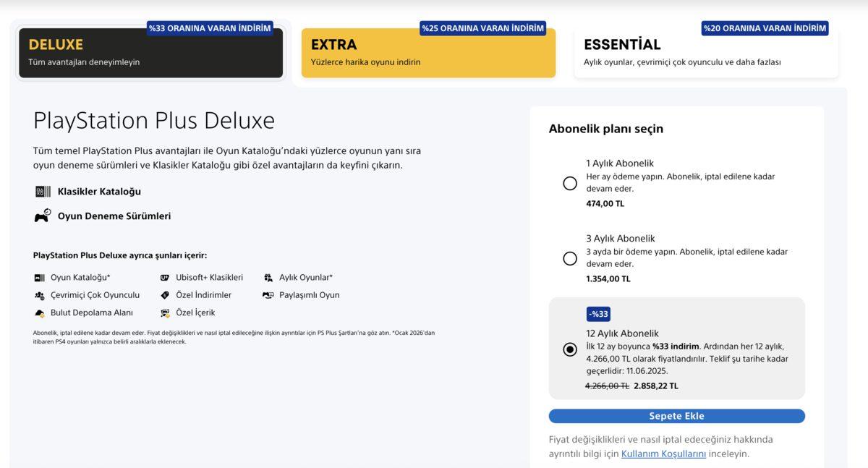Click the Bulut Depolama Alanı cloud icon
The image size is (868, 468).
[x=40, y=312]
